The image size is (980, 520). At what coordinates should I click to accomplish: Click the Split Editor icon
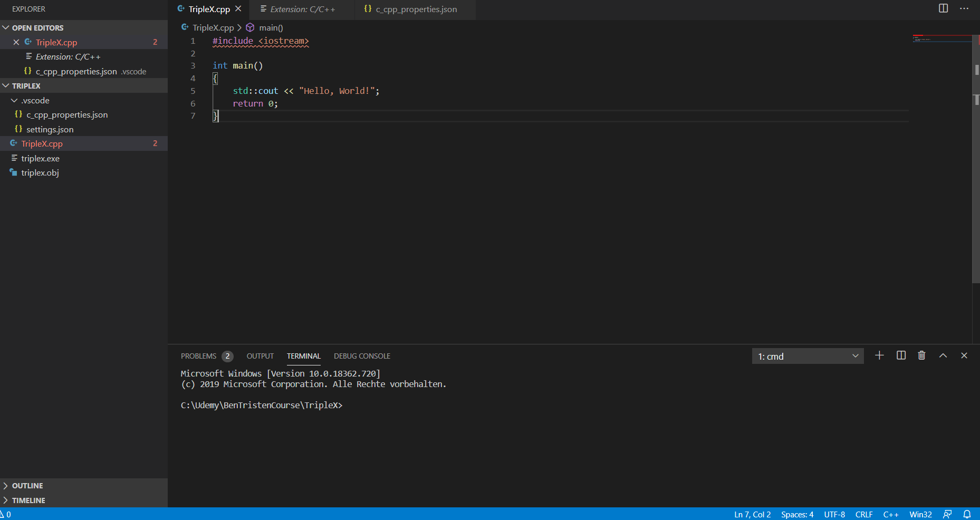[x=943, y=8]
